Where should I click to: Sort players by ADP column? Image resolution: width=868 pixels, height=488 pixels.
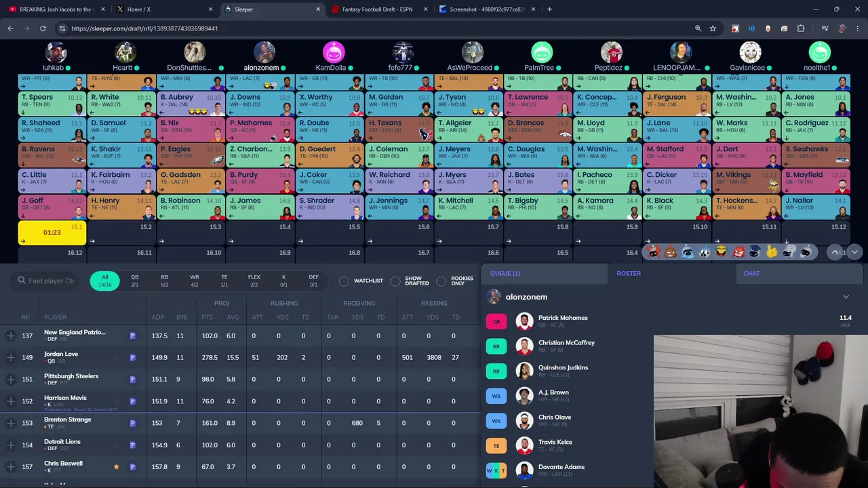tap(157, 317)
